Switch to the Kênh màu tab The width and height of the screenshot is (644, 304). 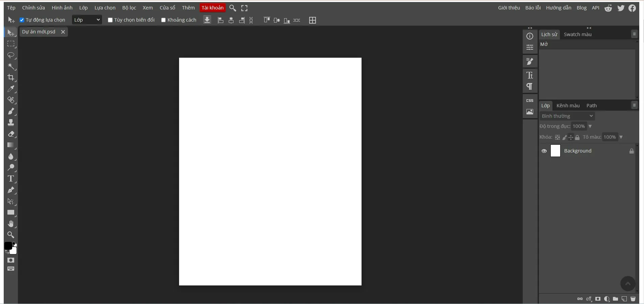coord(568,106)
